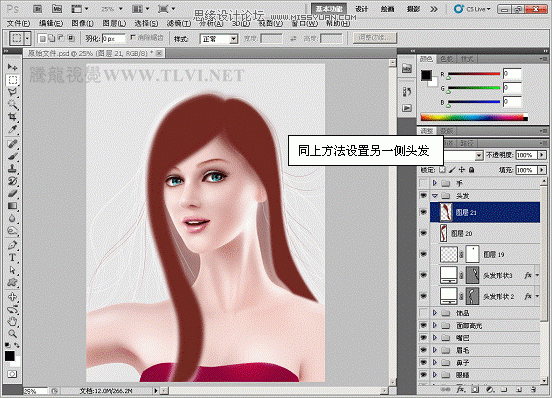Toggle visibility of 图层 21
This screenshot has height=398, width=552.
pos(424,212)
